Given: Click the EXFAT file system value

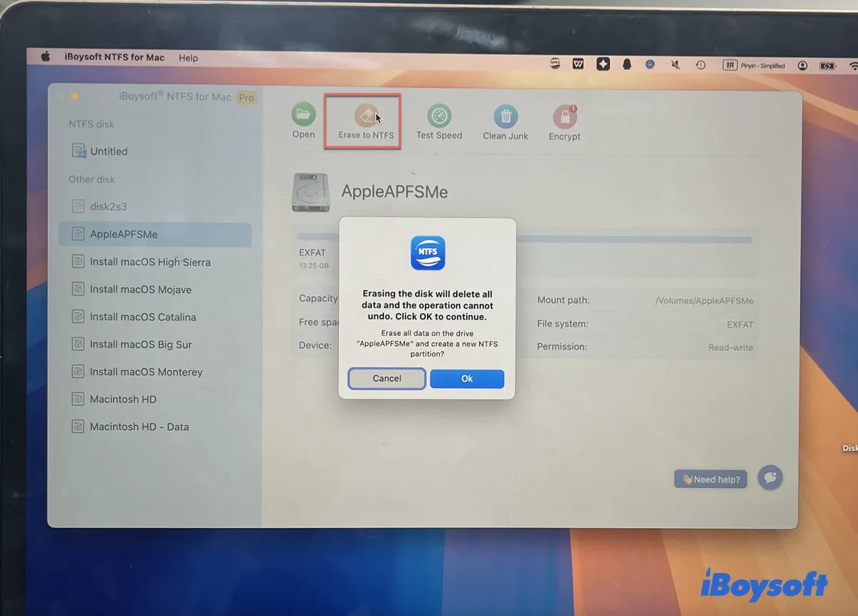Looking at the screenshot, I should (740, 324).
